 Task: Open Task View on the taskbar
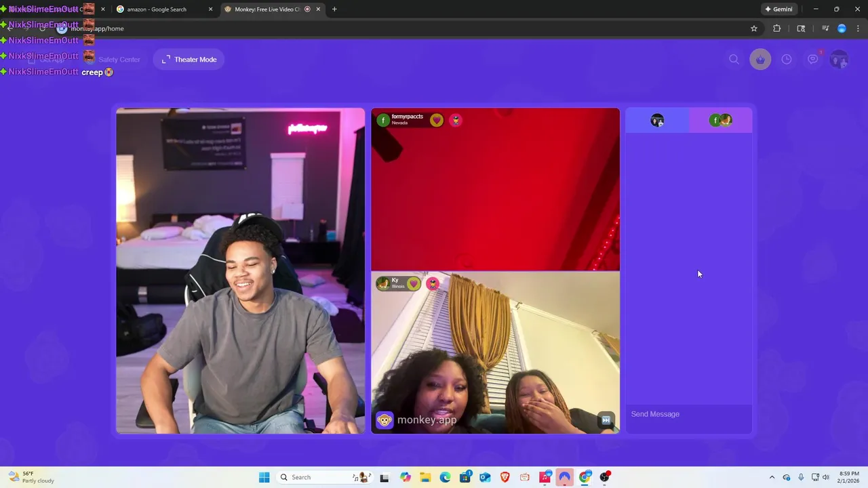[384, 477]
